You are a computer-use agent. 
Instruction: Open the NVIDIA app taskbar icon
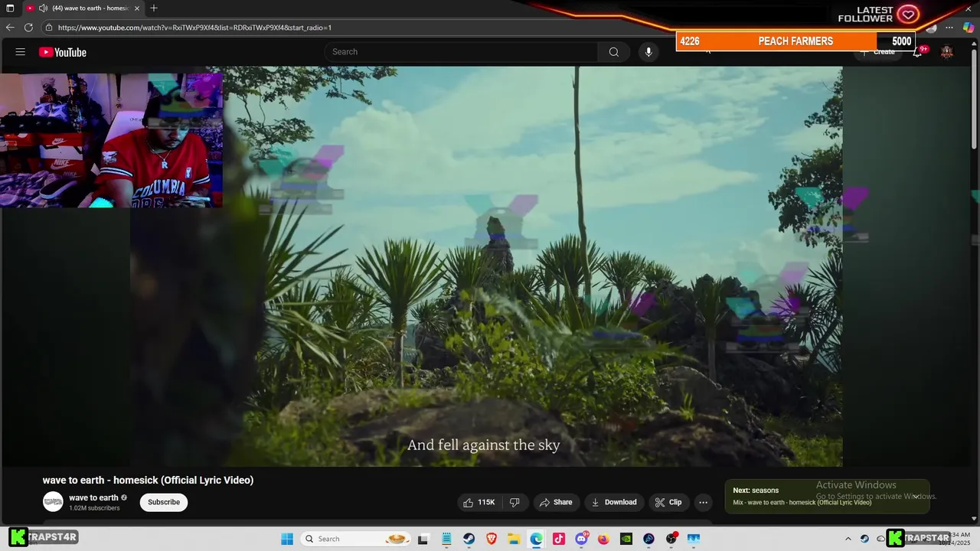click(626, 539)
